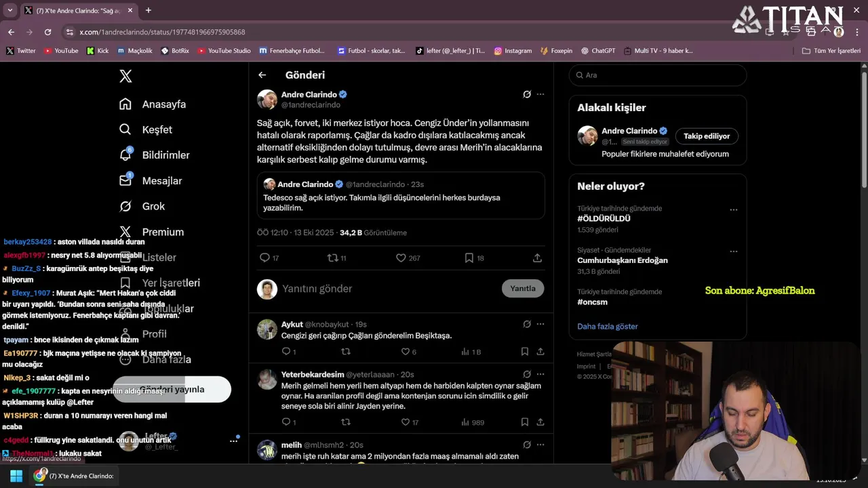
Task: Click Grok icon on Aykut's comment
Action: click(527, 324)
